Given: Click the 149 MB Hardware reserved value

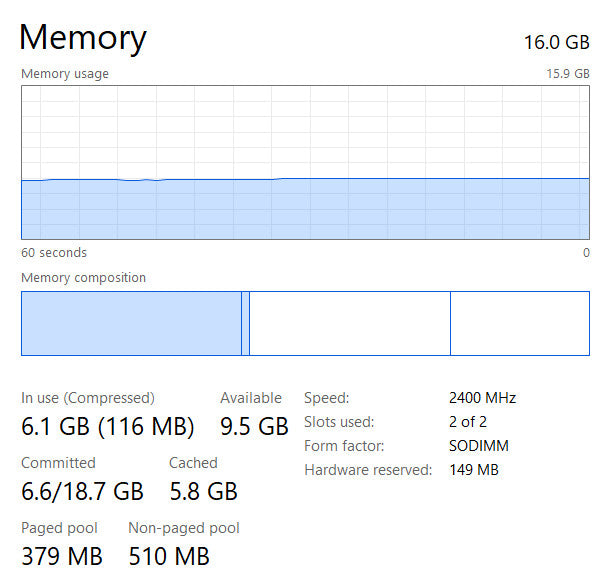Looking at the screenshot, I should pos(473,470).
